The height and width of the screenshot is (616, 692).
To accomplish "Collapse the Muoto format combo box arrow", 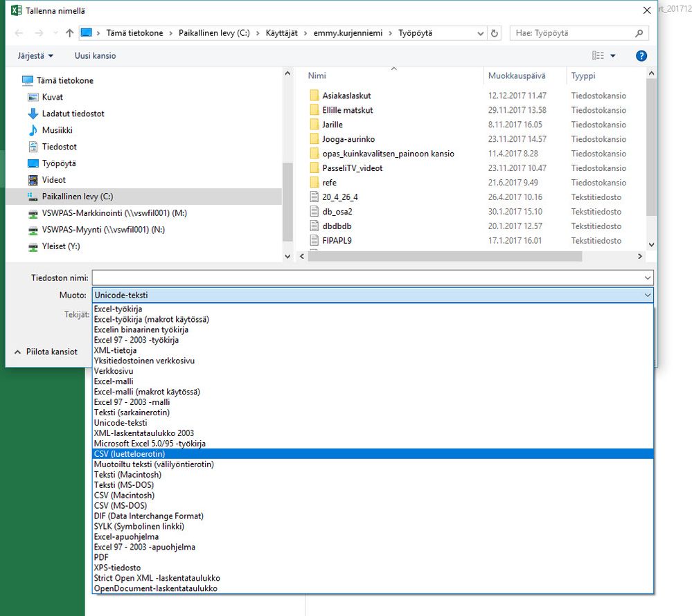I will (x=648, y=295).
